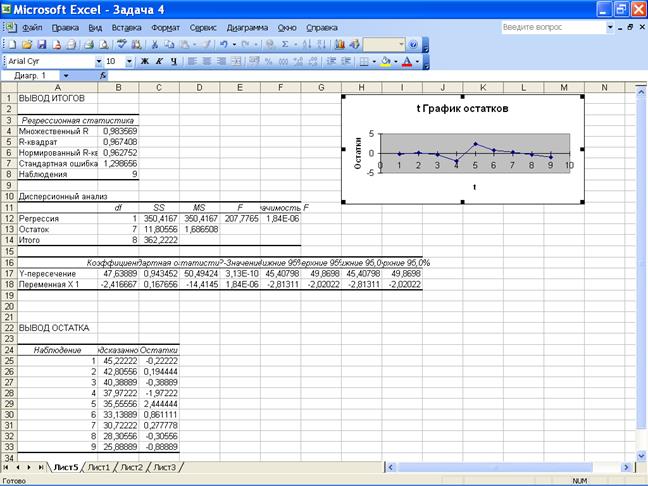Open the Fill Color bucket swatch

[385, 61]
